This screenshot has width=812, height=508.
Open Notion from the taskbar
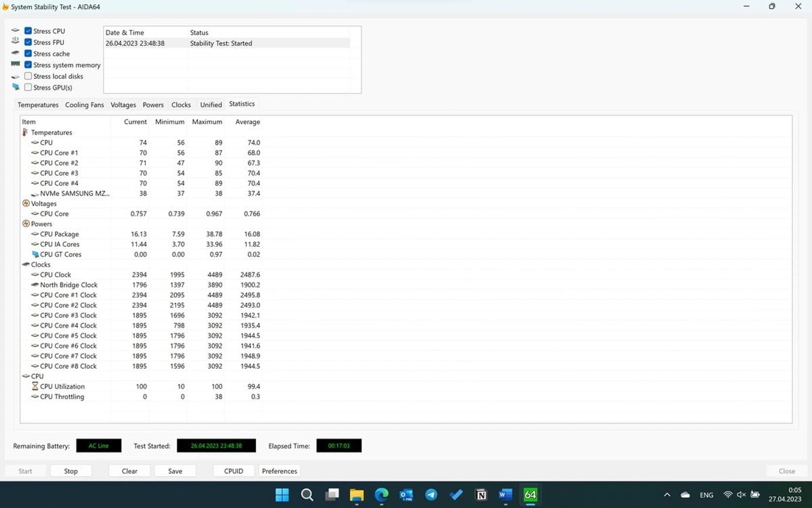pos(481,494)
